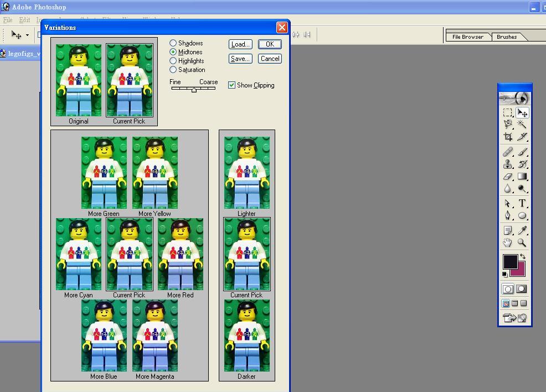This screenshot has height=392, width=546.
Task: Click the Lighter thumbnail
Action: [247, 173]
